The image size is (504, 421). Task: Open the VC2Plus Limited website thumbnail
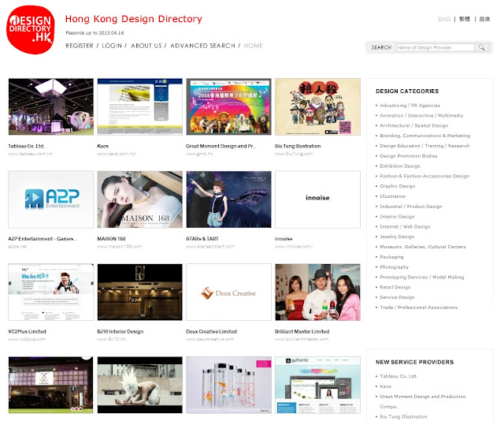(51, 292)
